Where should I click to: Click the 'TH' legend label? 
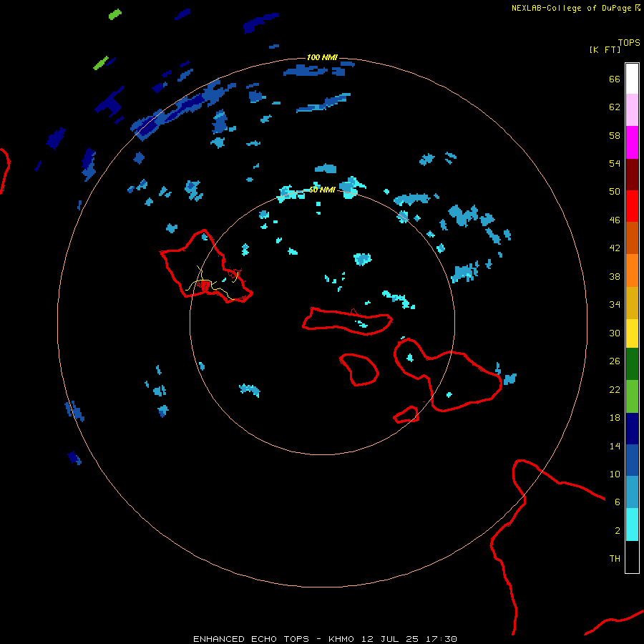(x=615, y=558)
